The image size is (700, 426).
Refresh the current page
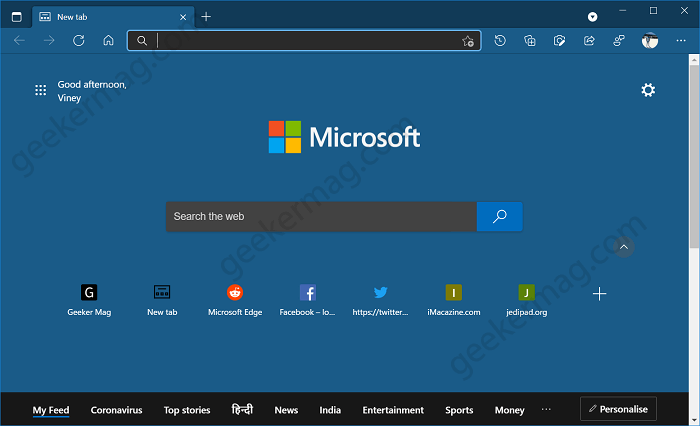pos(79,41)
